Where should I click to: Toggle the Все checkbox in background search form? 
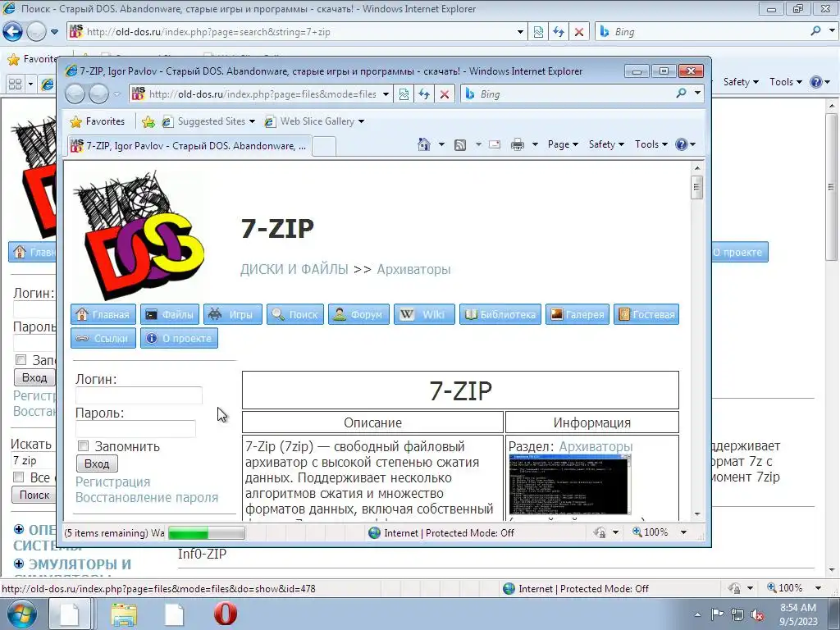point(19,477)
